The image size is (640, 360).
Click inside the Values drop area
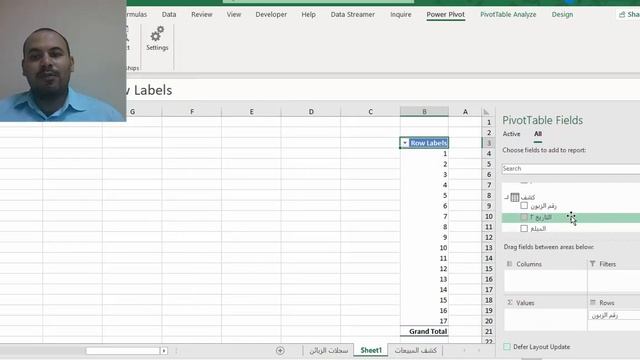coord(545,320)
